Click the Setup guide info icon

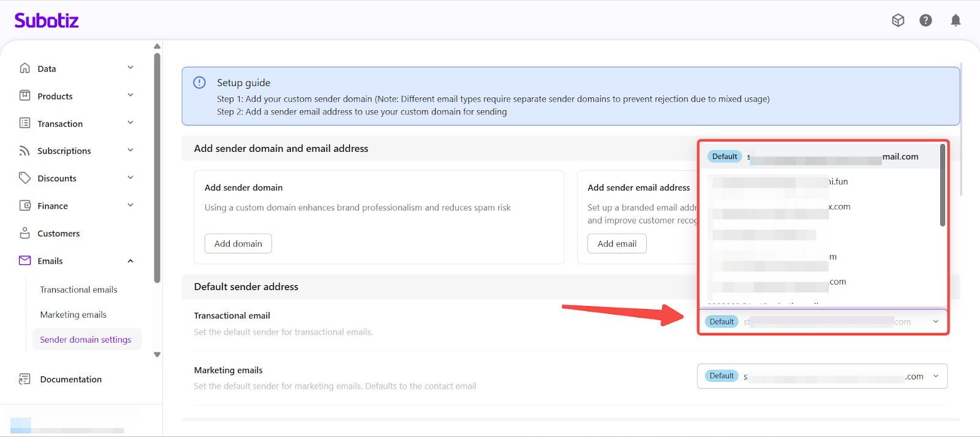coord(200,83)
